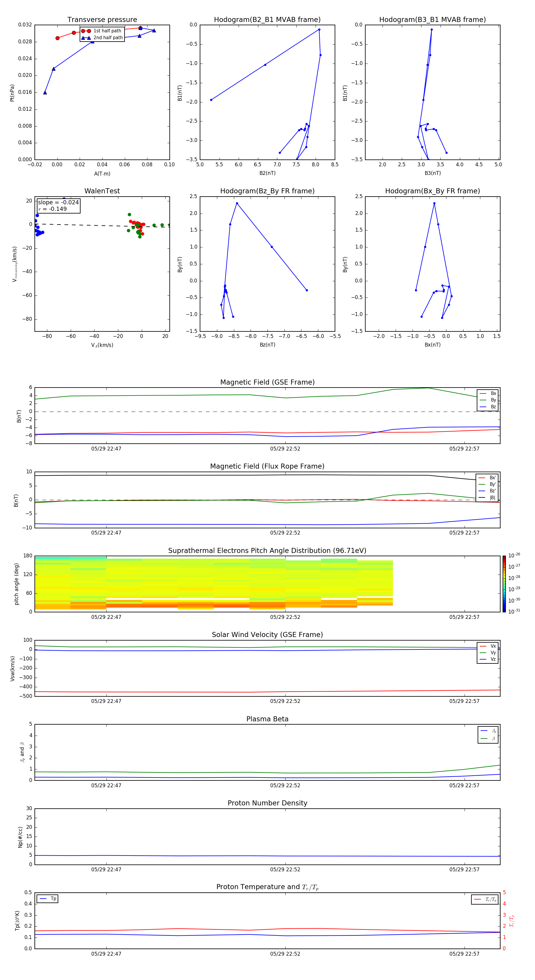Screen dimensions: 535x980
Task: Select the "2nd half path" legend entry
Action: 102,38
